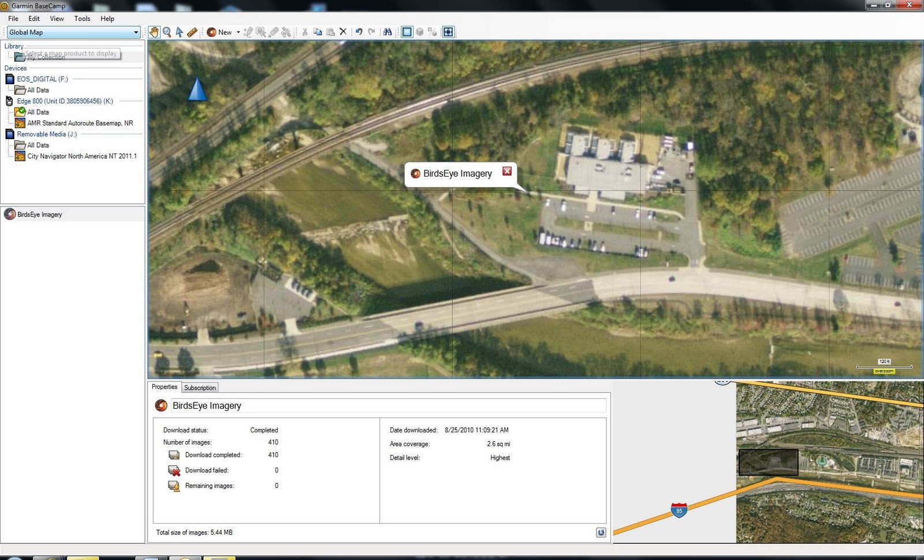Switch to the Subscription tab

point(200,388)
